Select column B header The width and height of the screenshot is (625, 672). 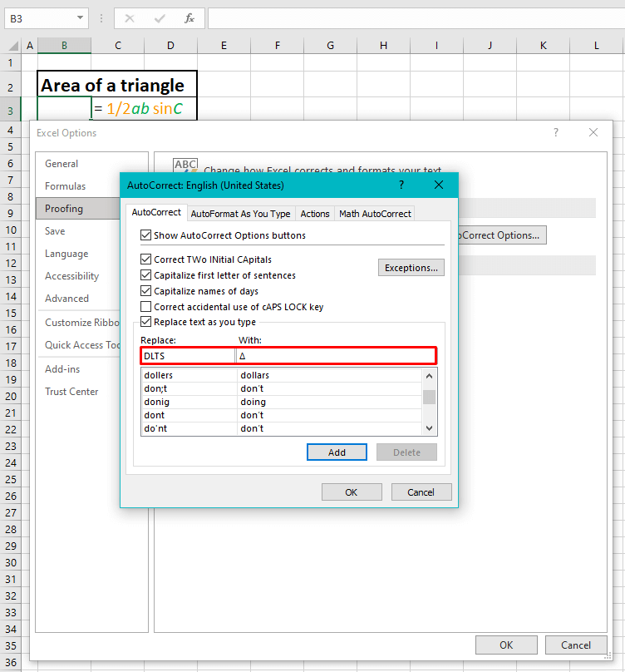(64, 46)
